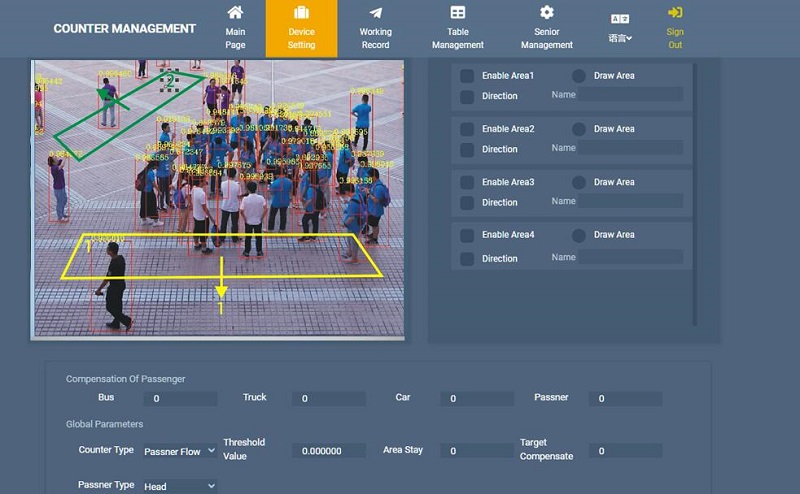Click the Threshold Value field
Screen dimensions: 800x494
click(329, 451)
